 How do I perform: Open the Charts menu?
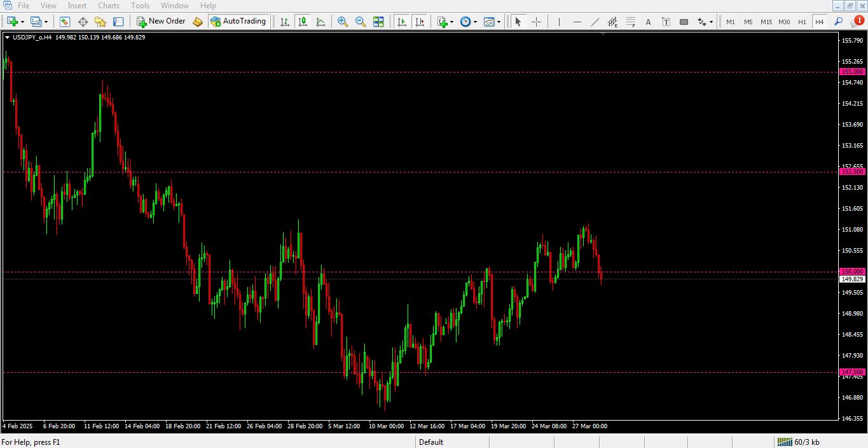click(x=108, y=6)
